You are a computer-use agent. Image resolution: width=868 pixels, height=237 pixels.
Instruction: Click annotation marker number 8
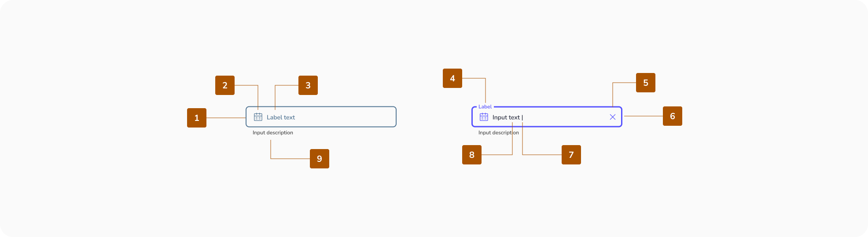click(472, 155)
